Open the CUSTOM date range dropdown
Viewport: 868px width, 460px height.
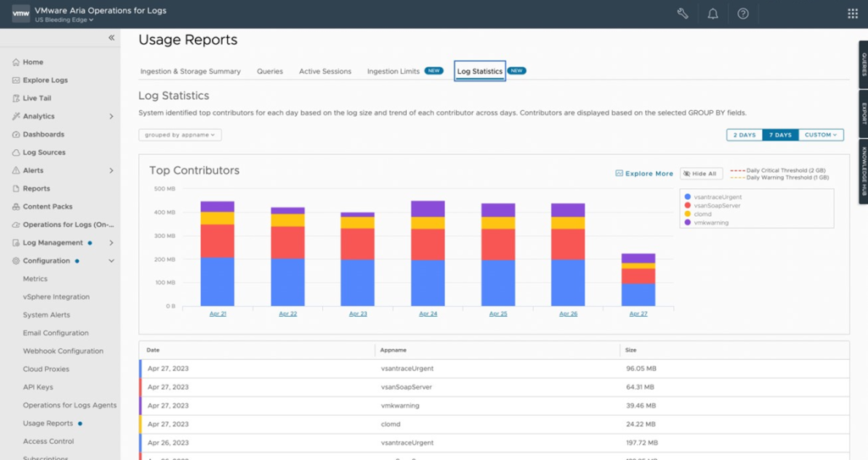tap(821, 135)
